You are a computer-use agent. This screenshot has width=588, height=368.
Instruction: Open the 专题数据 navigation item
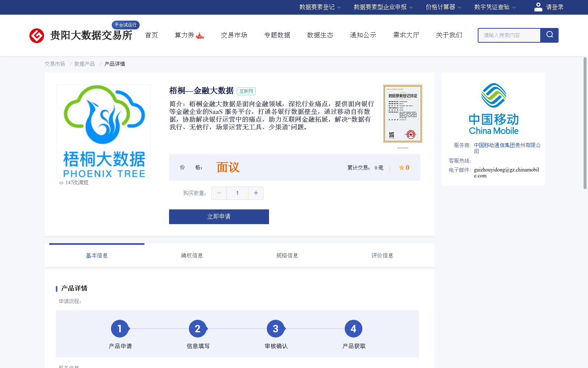click(277, 35)
